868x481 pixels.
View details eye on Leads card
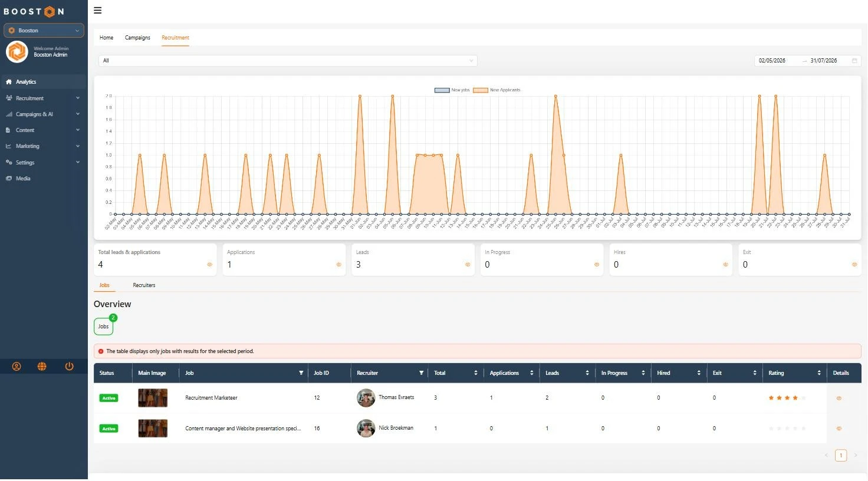pyautogui.click(x=468, y=265)
